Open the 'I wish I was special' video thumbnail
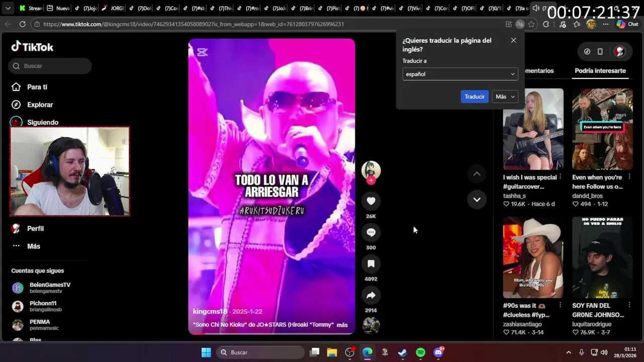 click(533, 129)
